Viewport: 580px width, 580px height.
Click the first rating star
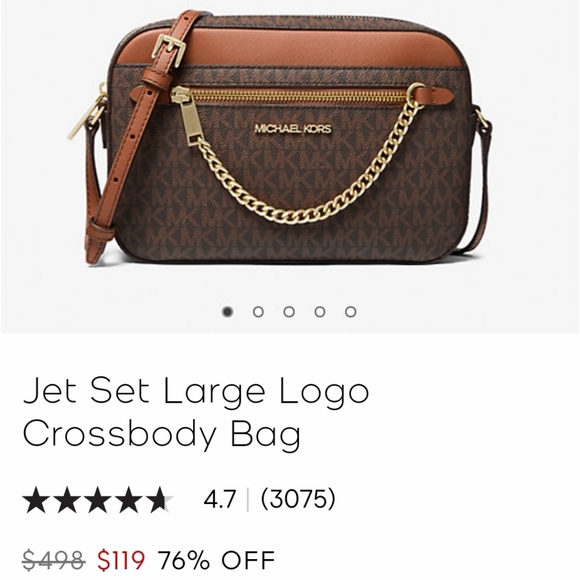(36, 499)
